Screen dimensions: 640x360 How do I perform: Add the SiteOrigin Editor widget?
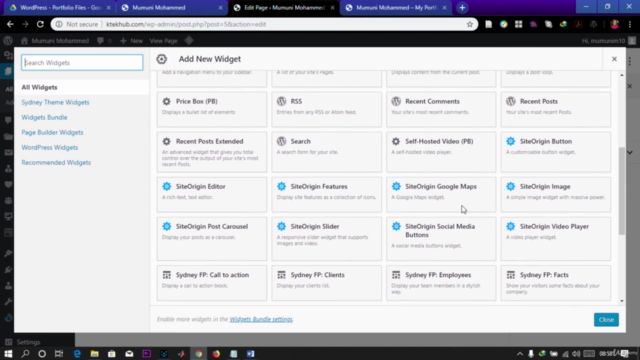point(212,195)
